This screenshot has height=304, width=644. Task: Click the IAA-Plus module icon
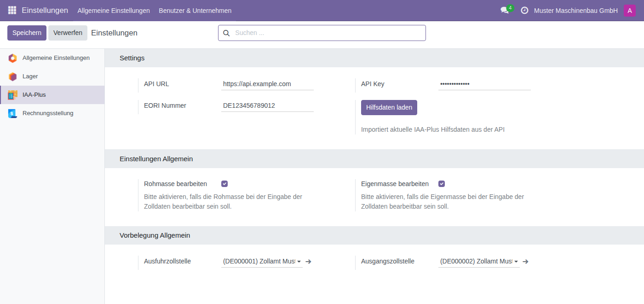[x=13, y=95]
